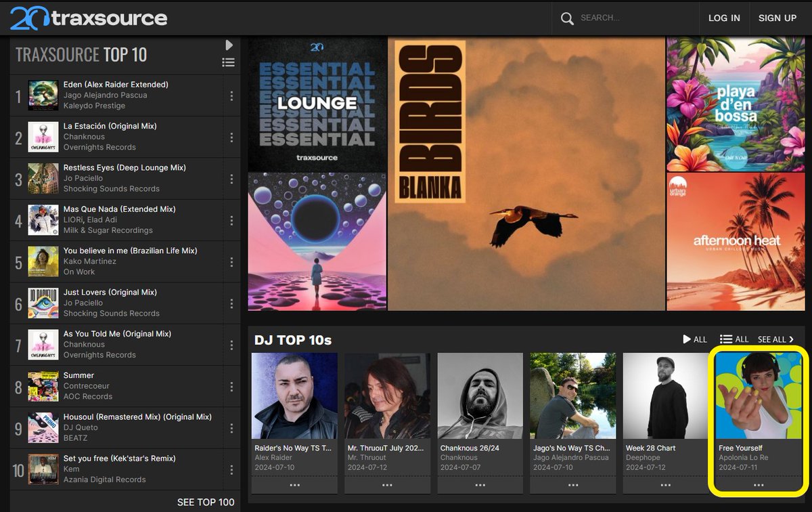Click the search magnifier icon
812x512 pixels.
(x=567, y=18)
